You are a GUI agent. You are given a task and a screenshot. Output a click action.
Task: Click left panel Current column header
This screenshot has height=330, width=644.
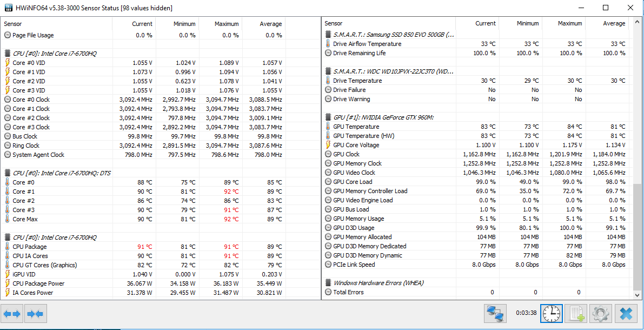[134, 24]
